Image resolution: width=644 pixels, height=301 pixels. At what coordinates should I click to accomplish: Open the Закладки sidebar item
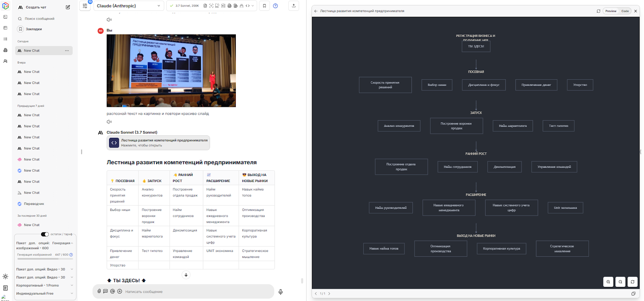[x=34, y=29]
